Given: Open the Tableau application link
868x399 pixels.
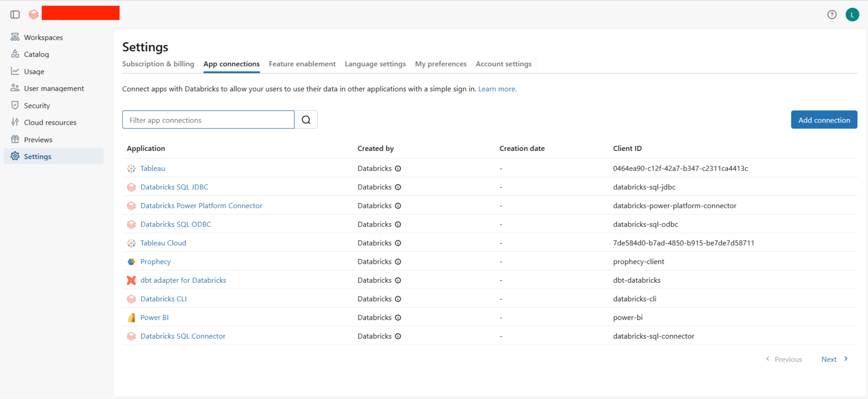Looking at the screenshot, I should pos(153,168).
